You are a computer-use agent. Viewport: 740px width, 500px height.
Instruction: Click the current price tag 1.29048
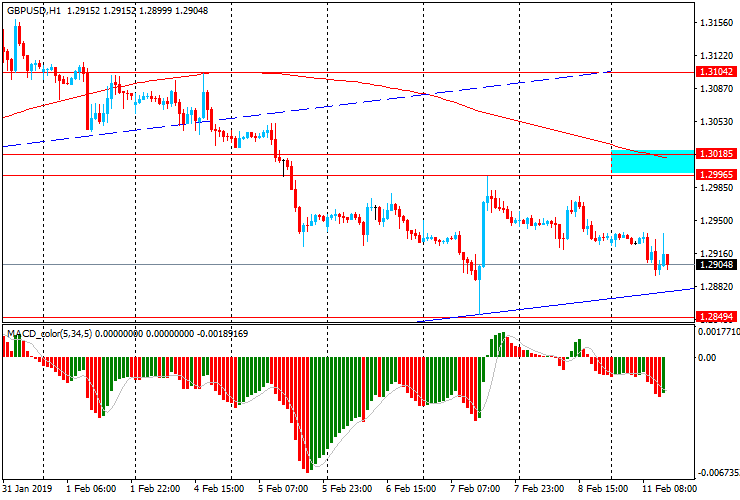(x=716, y=265)
